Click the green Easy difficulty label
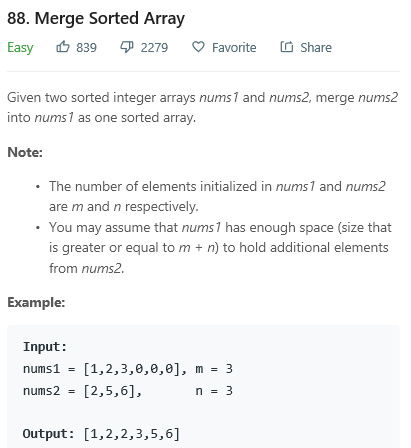Image resolution: width=411 pixels, height=448 pixels. pyautogui.click(x=20, y=48)
